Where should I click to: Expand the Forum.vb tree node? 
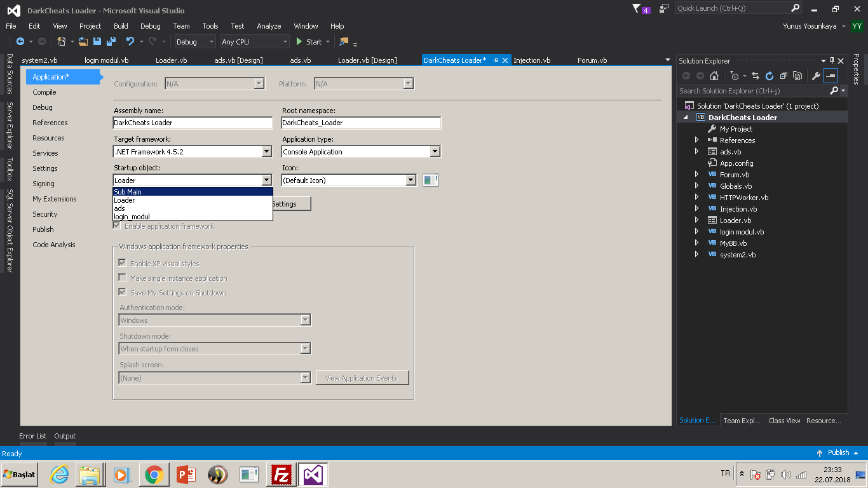pos(696,175)
